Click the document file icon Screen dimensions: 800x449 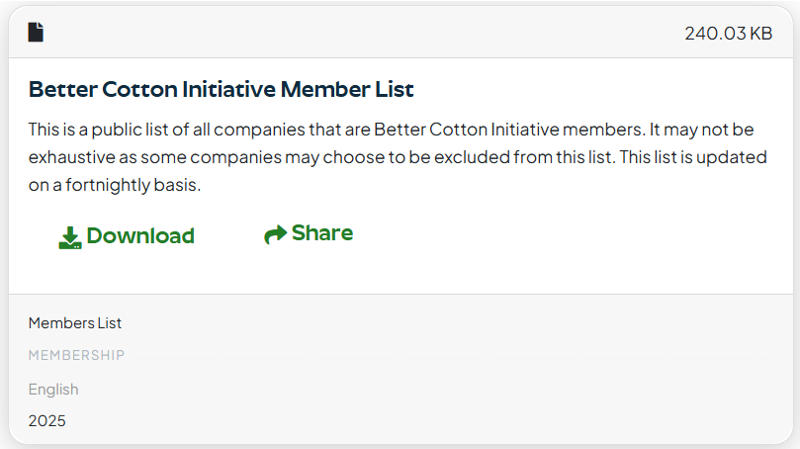(x=36, y=32)
